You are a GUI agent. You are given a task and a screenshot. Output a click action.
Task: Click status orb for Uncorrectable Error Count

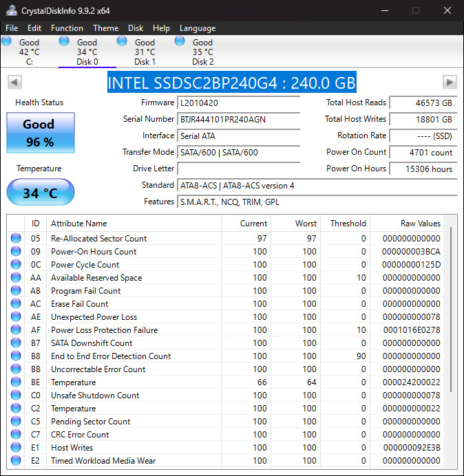point(16,369)
